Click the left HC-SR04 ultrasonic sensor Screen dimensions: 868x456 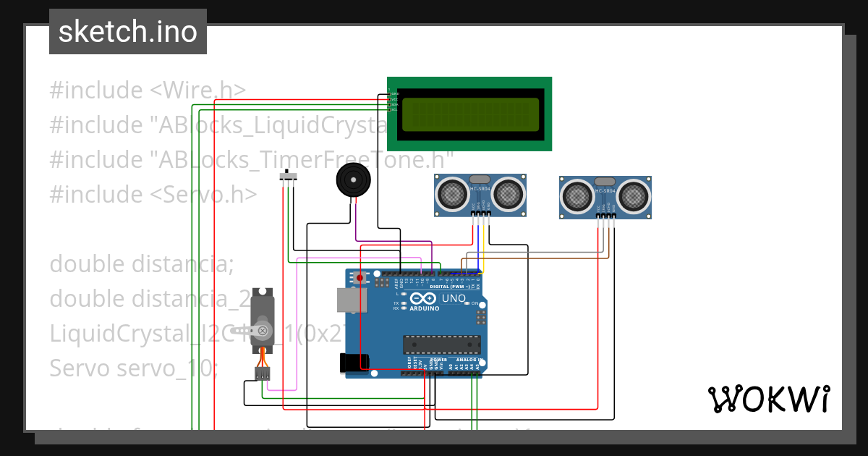click(x=481, y=194)
